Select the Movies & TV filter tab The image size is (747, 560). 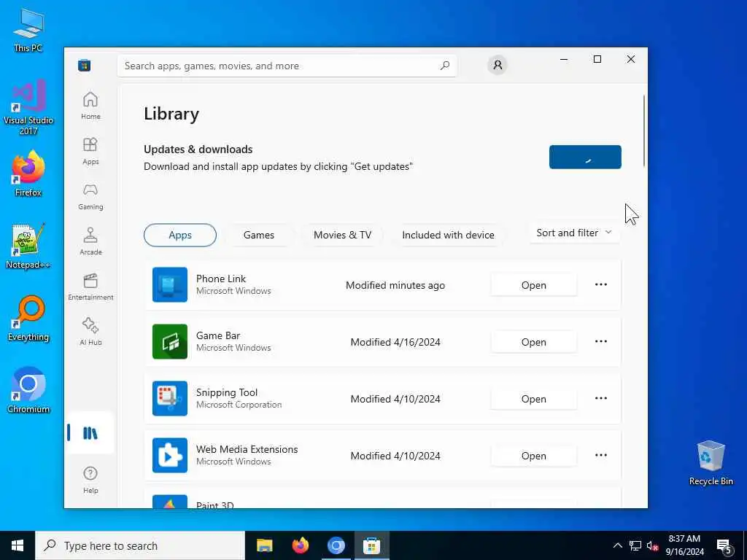342,236
